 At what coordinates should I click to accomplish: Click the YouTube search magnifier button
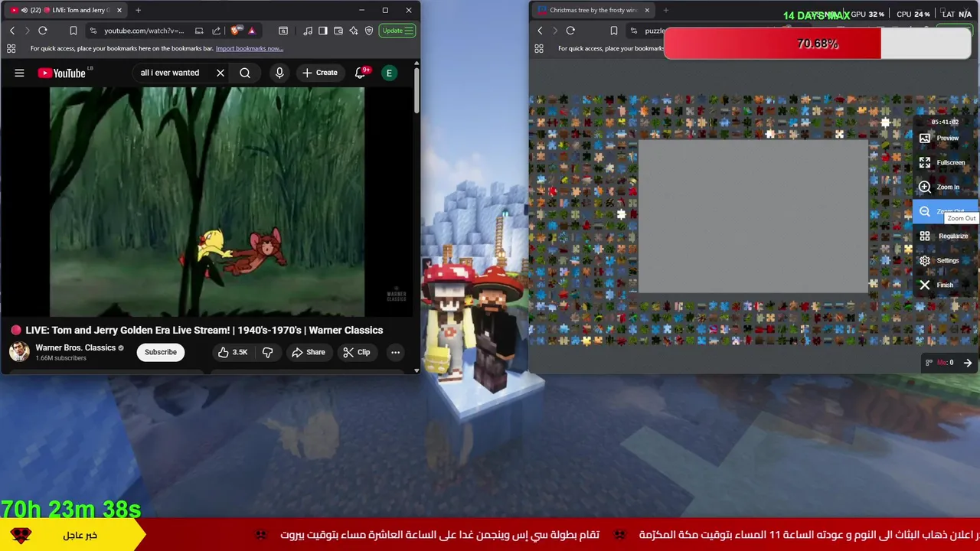coord(245,73)
